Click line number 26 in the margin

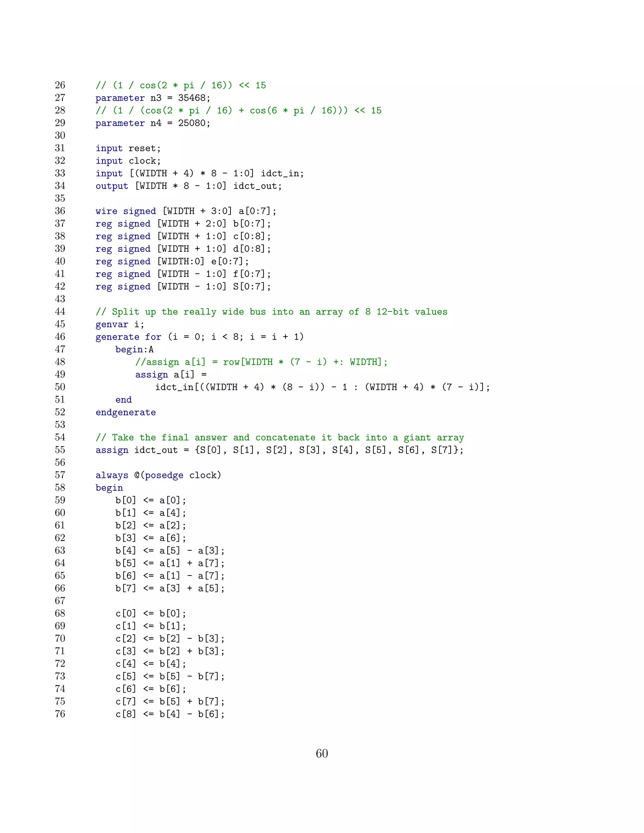click(60, 85)
